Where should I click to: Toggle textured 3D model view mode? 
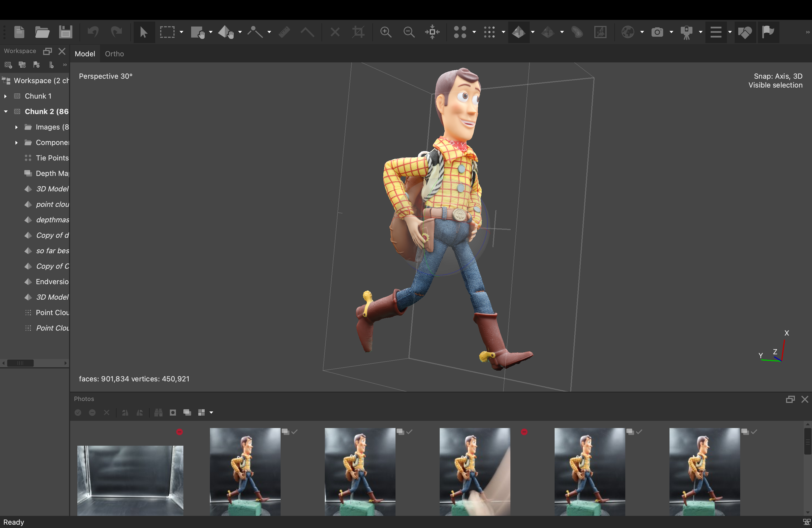[519, 32]
